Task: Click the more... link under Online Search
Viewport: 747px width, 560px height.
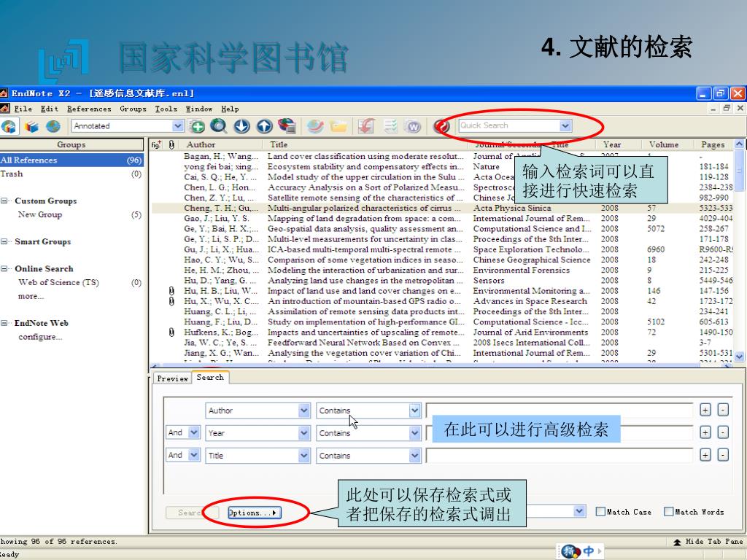Action: click(x=31, y=296)
